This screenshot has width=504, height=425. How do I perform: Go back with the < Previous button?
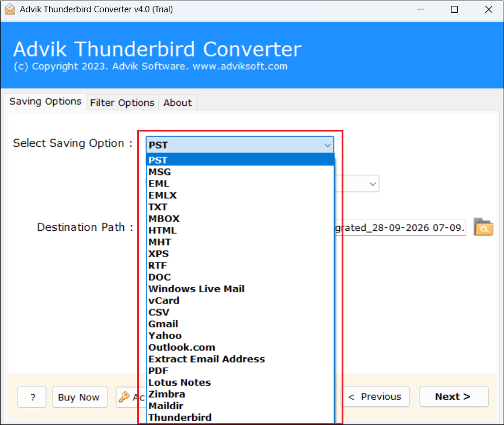tap(375, 397)
